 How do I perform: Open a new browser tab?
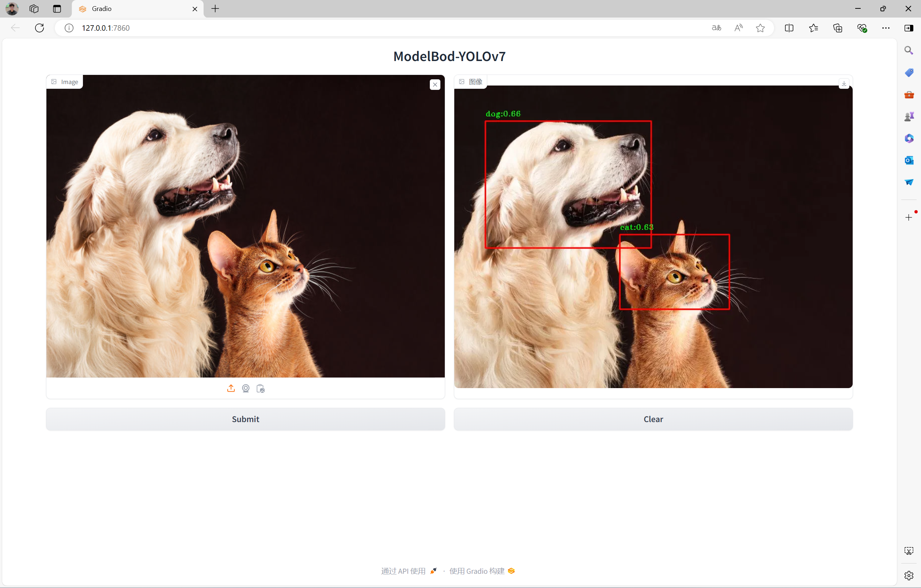coord(215,9)
